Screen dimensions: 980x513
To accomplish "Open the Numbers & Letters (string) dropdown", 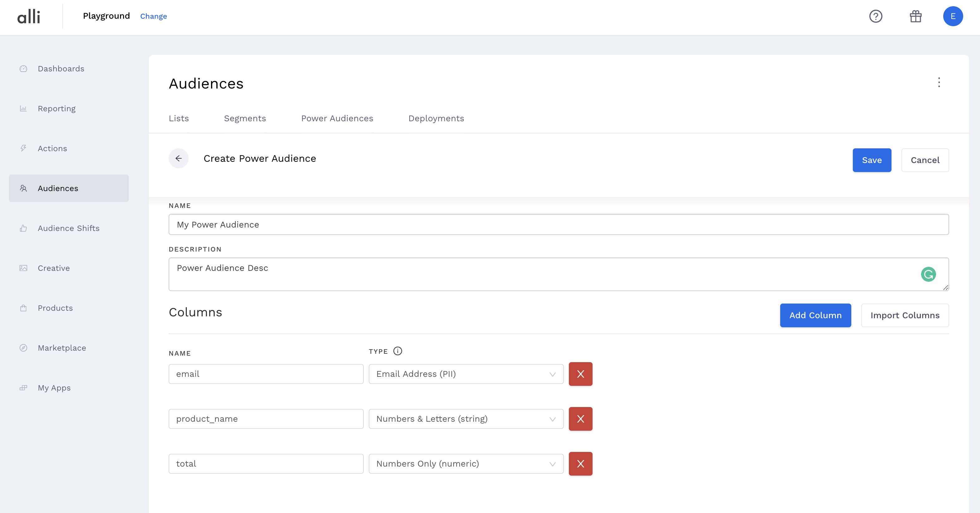I will tap(466, 419).
